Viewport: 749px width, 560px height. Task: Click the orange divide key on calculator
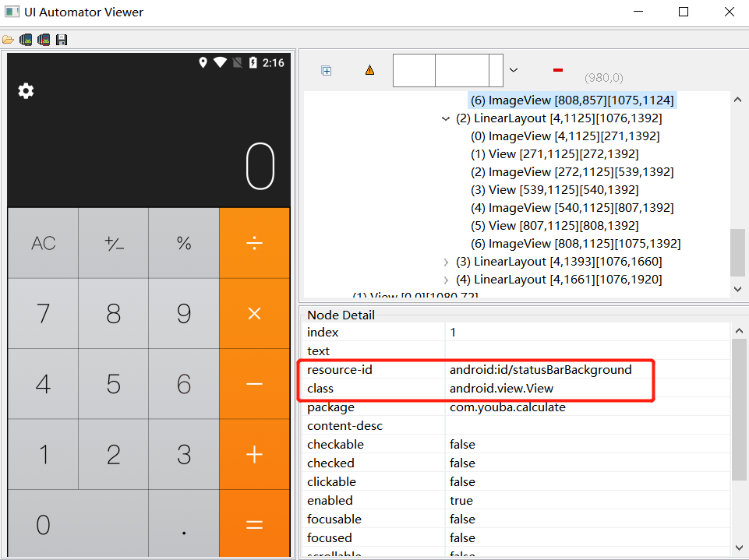pos(254,243)
